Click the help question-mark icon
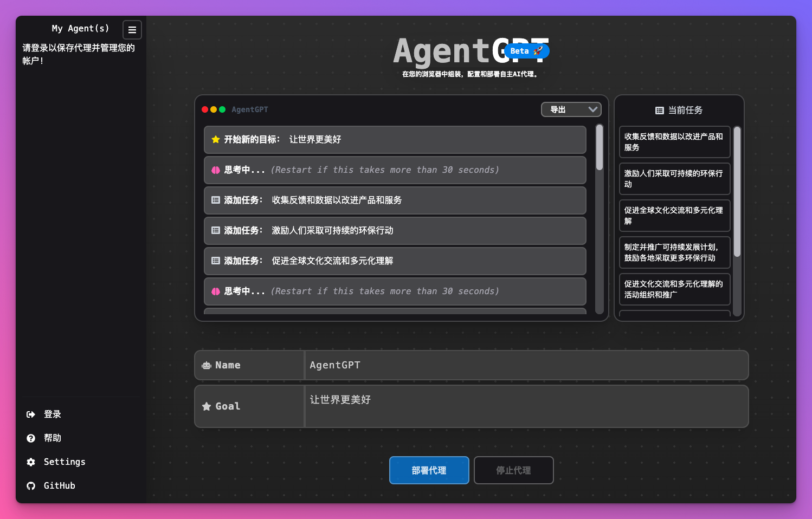Viewport: 812px width, 519px height. tap(31, 438)
